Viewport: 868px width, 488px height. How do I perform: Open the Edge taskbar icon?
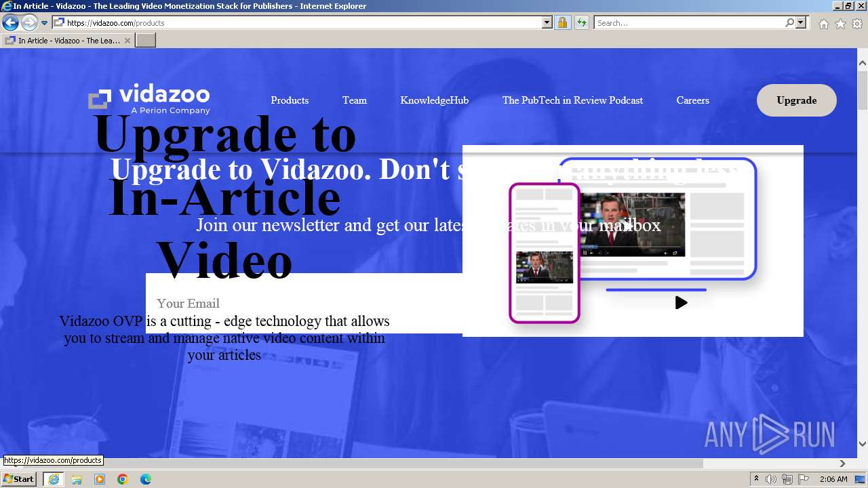click(x=146, y=479)
